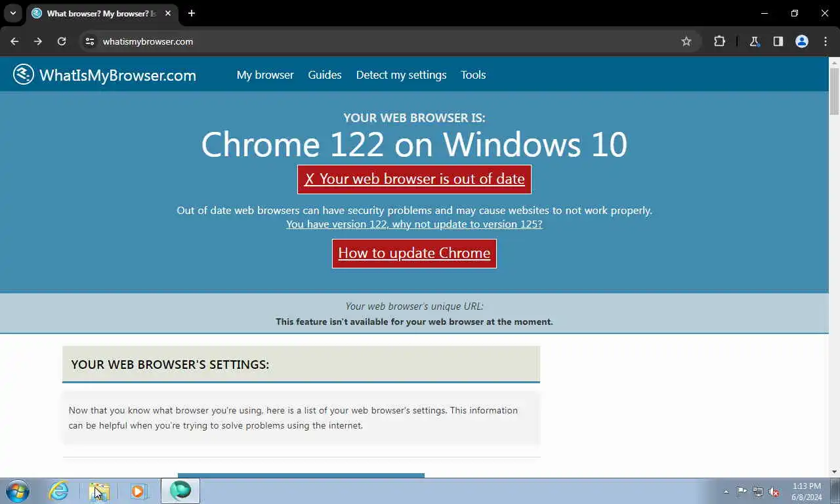Image resolution: width=840 pixels, height=504 pixels.
Task: Click the WhatIsMyBrowser.com logo
Action: tap(104, 75)
